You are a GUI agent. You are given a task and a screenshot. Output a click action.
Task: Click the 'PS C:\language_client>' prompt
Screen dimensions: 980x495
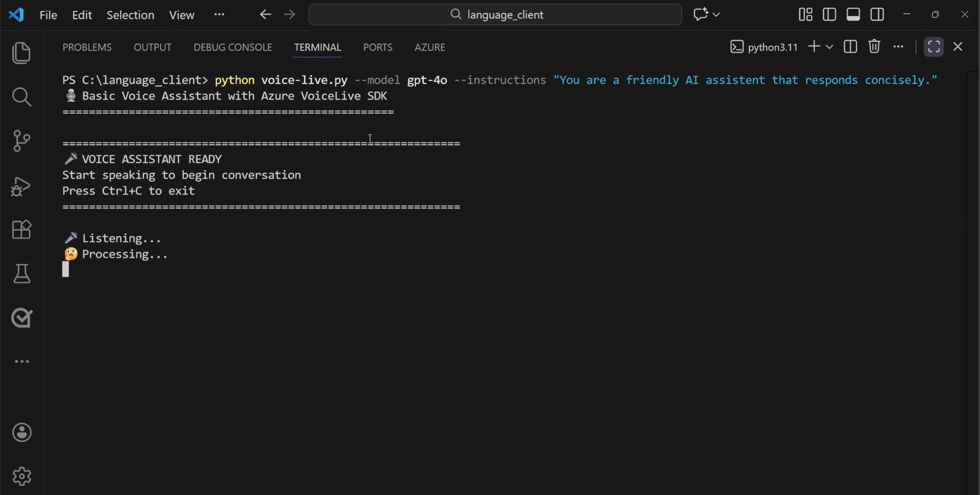(x=135, y=80)
